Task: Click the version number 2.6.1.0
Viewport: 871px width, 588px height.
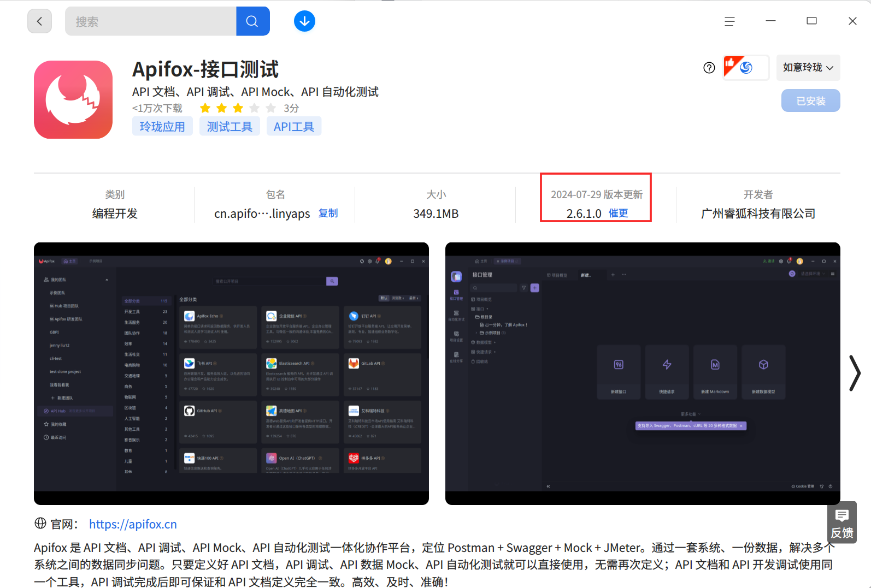Action: (584, 213)
